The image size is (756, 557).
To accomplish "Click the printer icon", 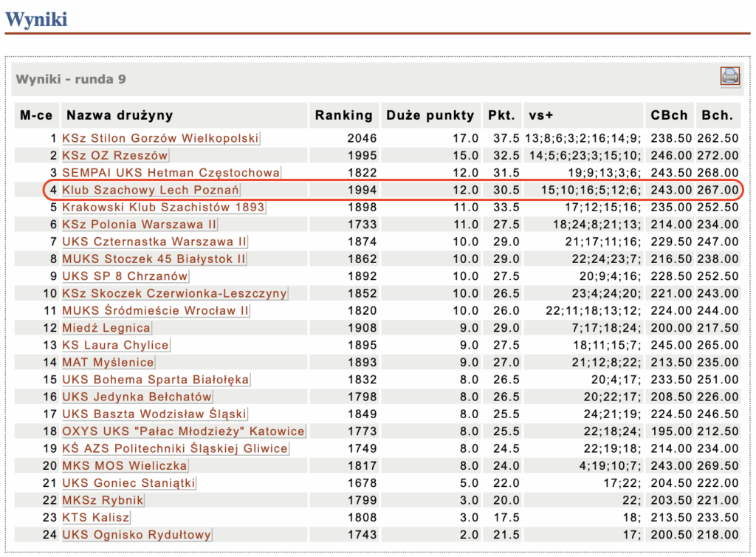I will coord(729,76).
